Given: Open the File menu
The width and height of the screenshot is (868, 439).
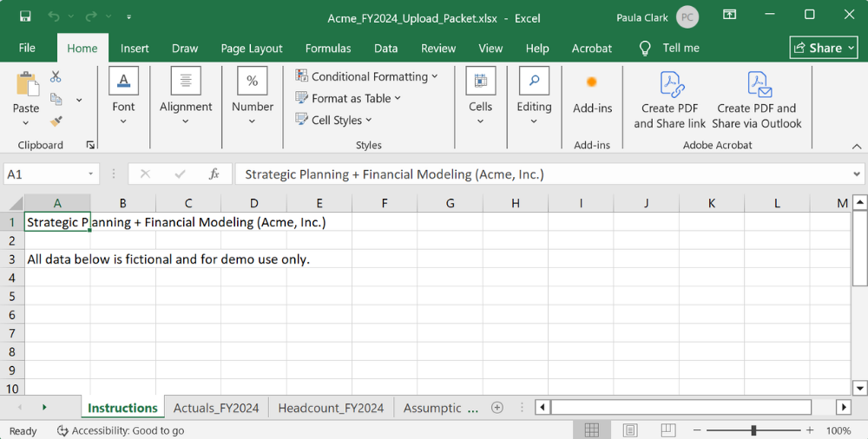Looking at the screenshot, I should pos(27,49).
